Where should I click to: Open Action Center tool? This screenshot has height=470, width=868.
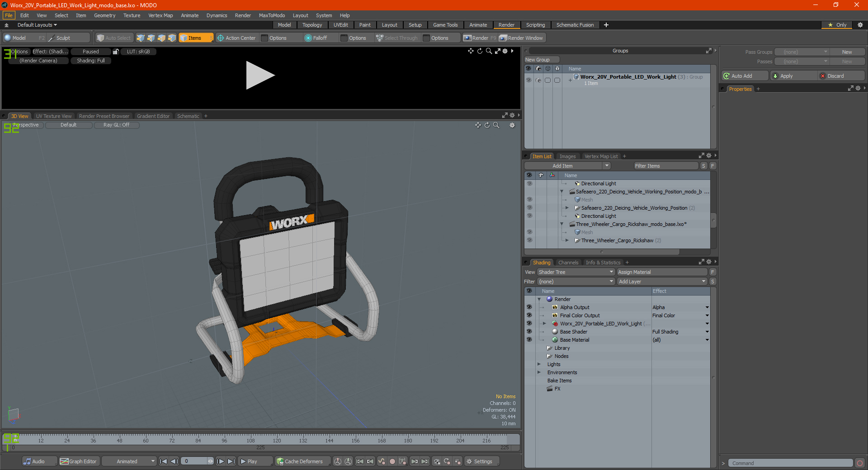pos(236,38)
